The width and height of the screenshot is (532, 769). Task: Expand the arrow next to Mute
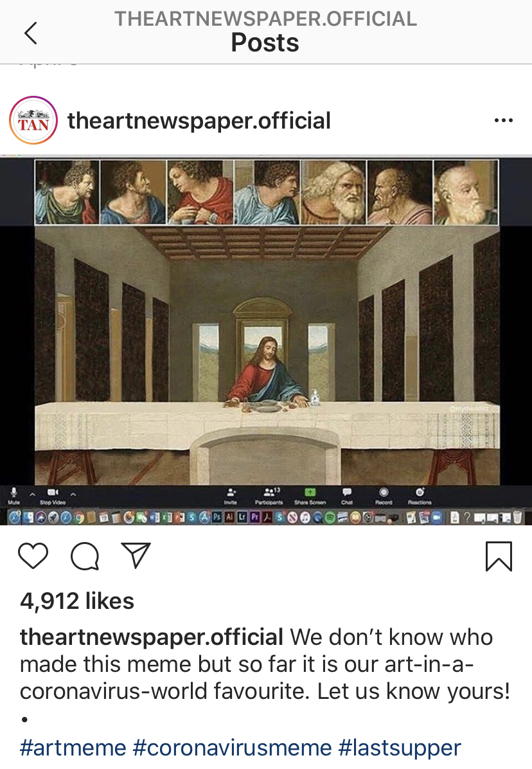click(33, 494)
